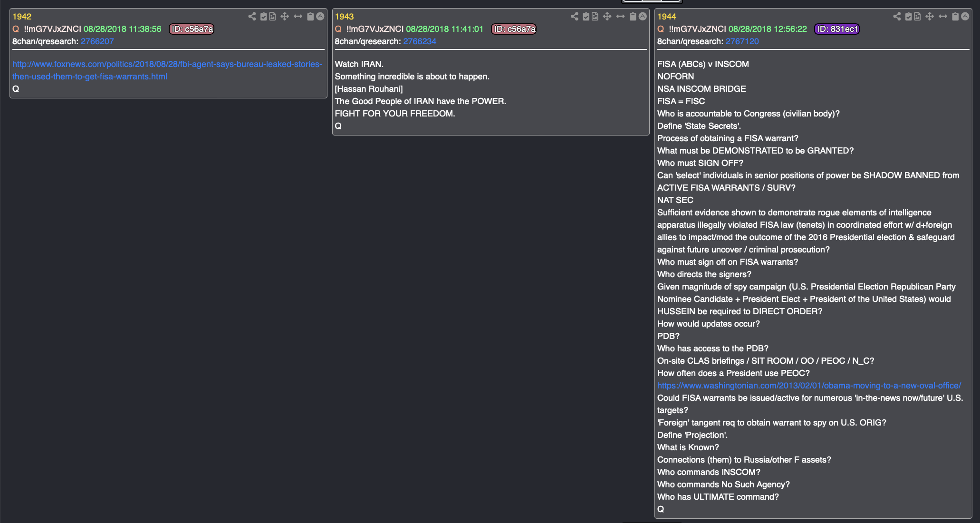Click the 'FISA (ABCs) v INSCOM' line
This screenshot has width=980, height=523.
703,64
